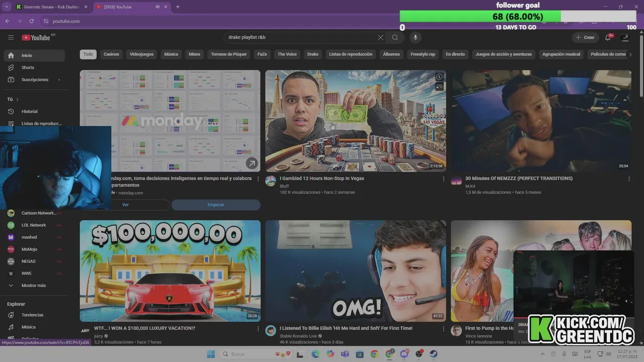Open Suscripciones in the sidebar

coord(34,79)
